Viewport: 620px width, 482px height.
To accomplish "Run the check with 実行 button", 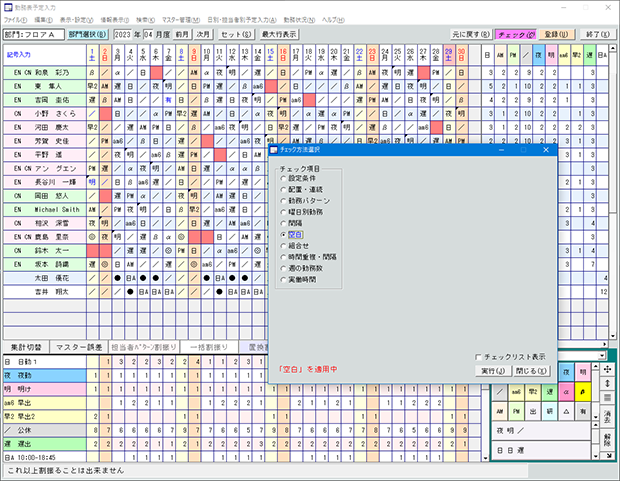I will [x=493, y=371].
